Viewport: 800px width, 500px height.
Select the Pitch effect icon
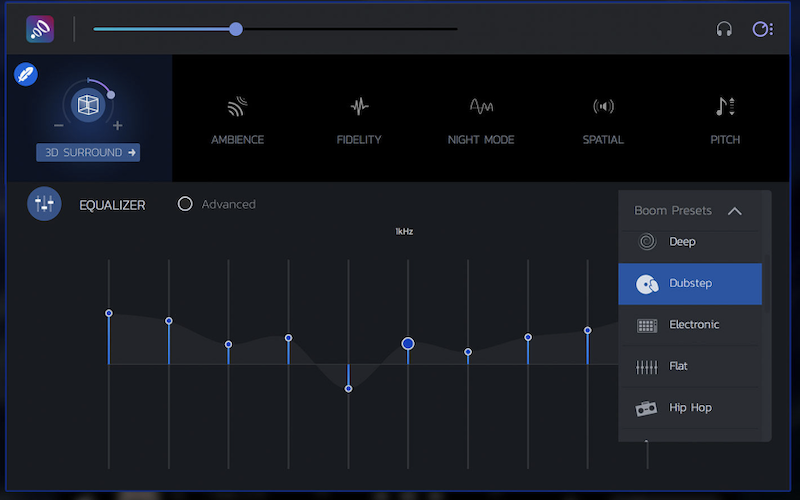(725, 107)
